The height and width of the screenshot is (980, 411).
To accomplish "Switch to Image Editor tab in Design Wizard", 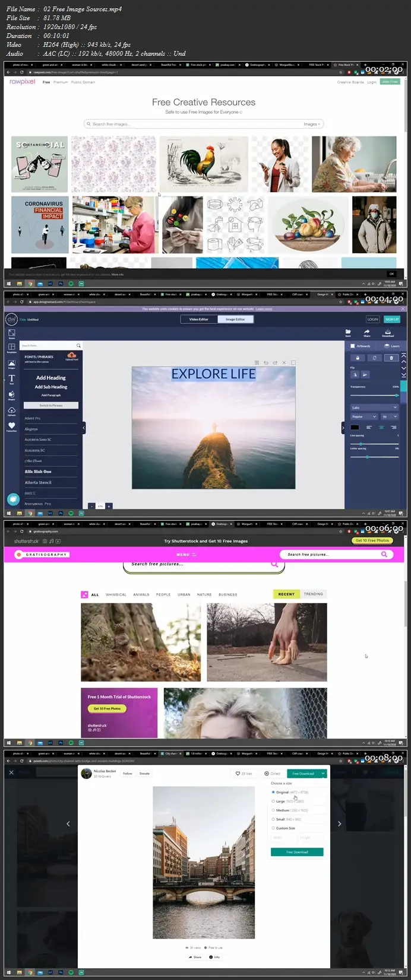I will pyautogui.click(x=235, y=319).
